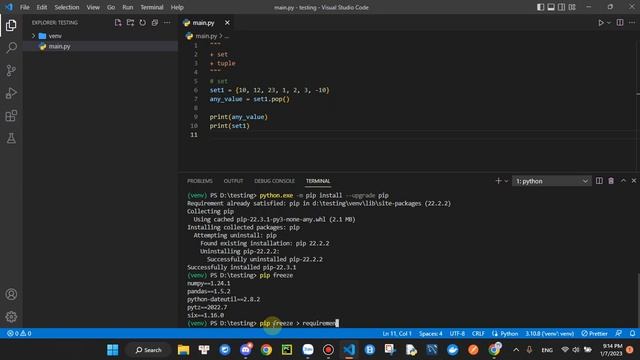
Task: Run the Python file button
Action: coord(601,23)
